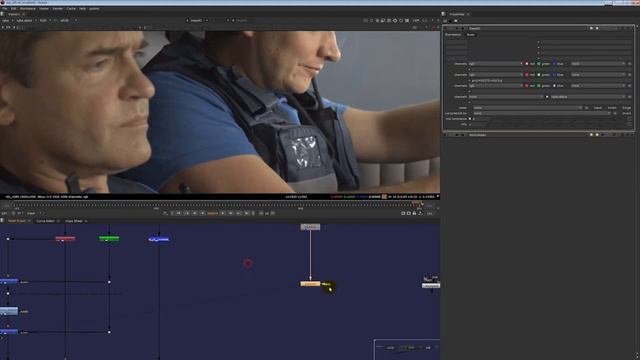This screenshot has width=640, height=360.
Task: Click play forward button right of frame field
Action: click(x=223, y=213)
